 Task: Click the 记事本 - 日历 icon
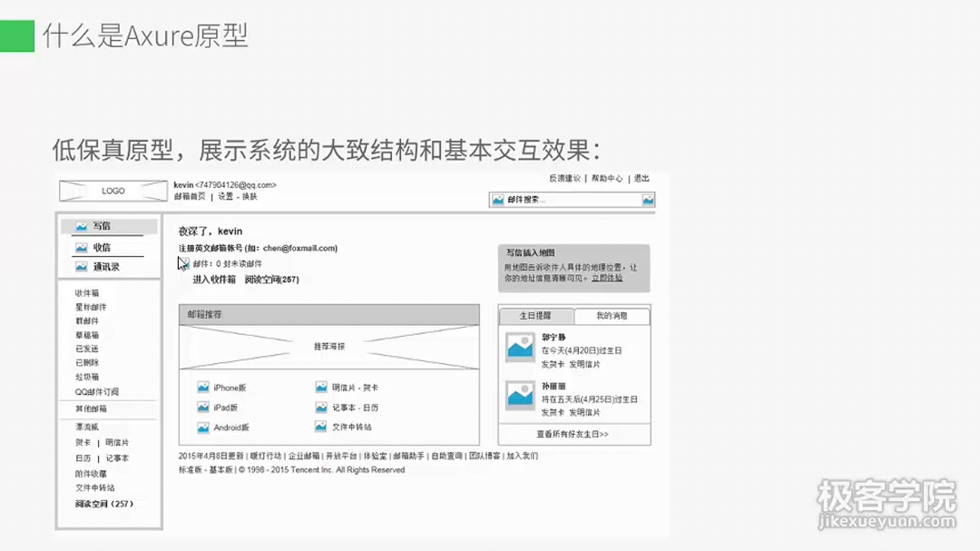tap(321, 408)
